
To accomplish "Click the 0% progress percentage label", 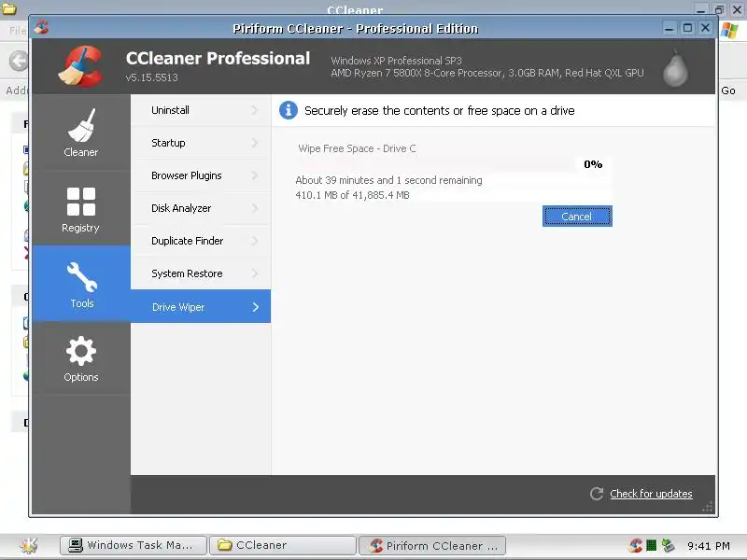I will 593,164.
